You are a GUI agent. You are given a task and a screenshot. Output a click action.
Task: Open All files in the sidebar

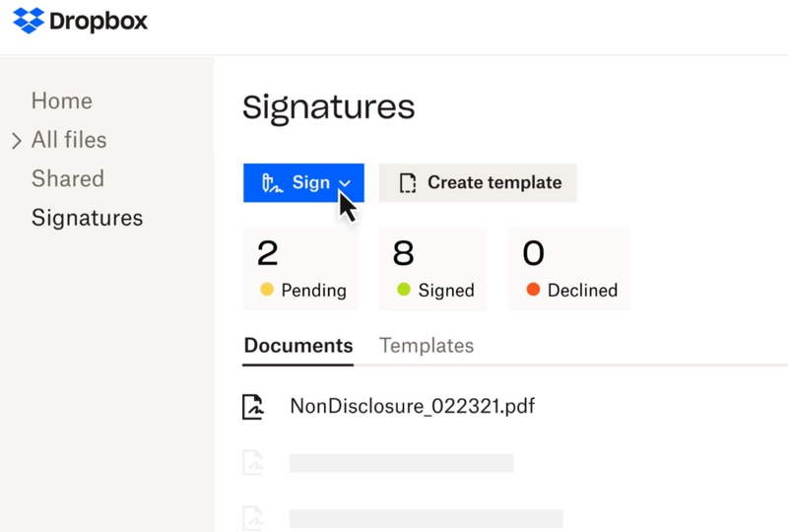pos(69,140)
